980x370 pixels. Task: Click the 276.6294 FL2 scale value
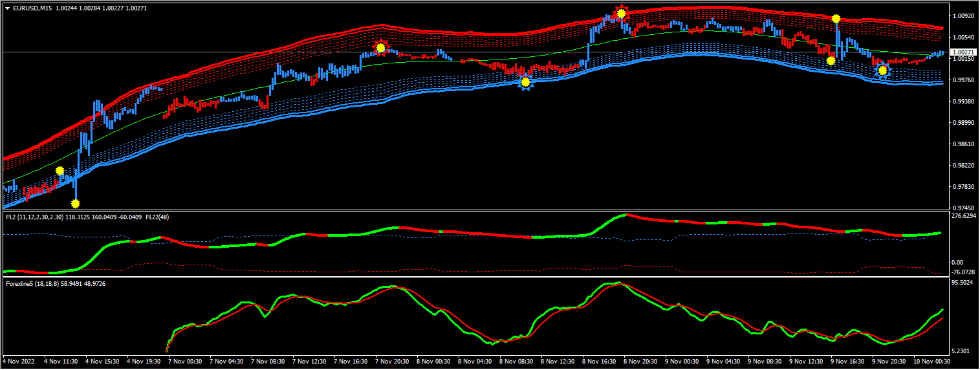[964, 216]
